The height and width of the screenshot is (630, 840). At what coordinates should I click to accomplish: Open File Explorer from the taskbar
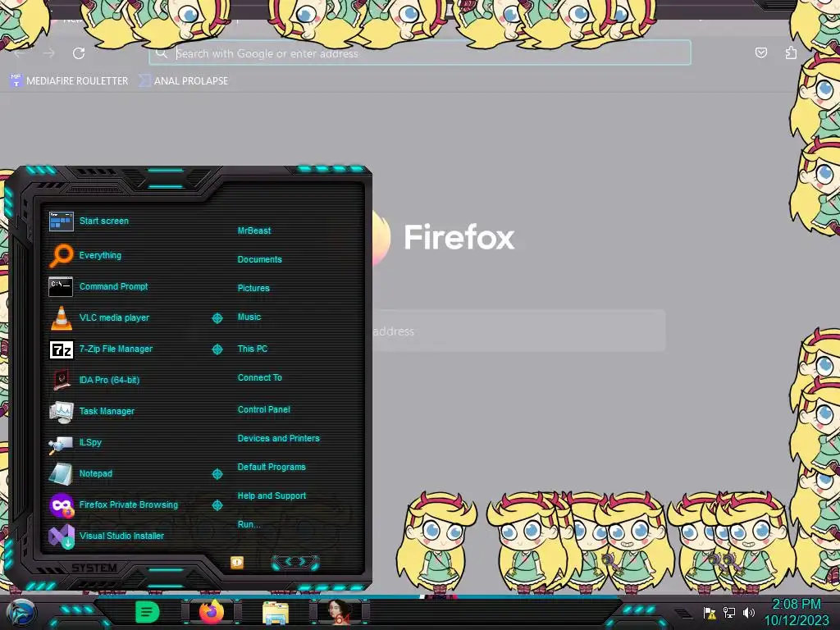click(276, 614)
